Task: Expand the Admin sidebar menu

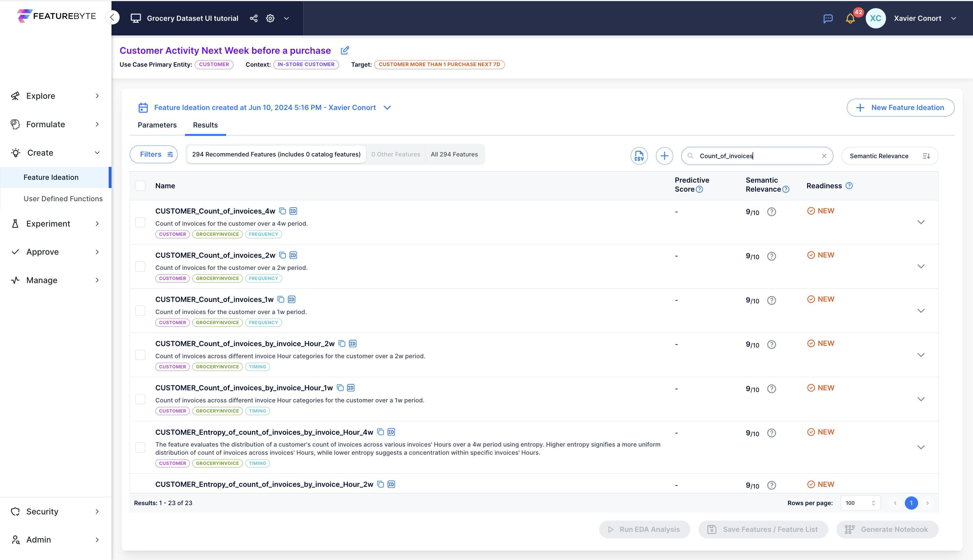Action: (56, 540)
